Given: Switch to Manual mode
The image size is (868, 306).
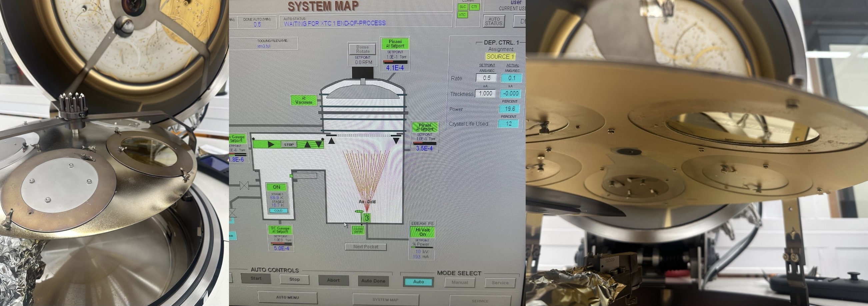Looking at the screenshot, I should [x=459, y=282].
